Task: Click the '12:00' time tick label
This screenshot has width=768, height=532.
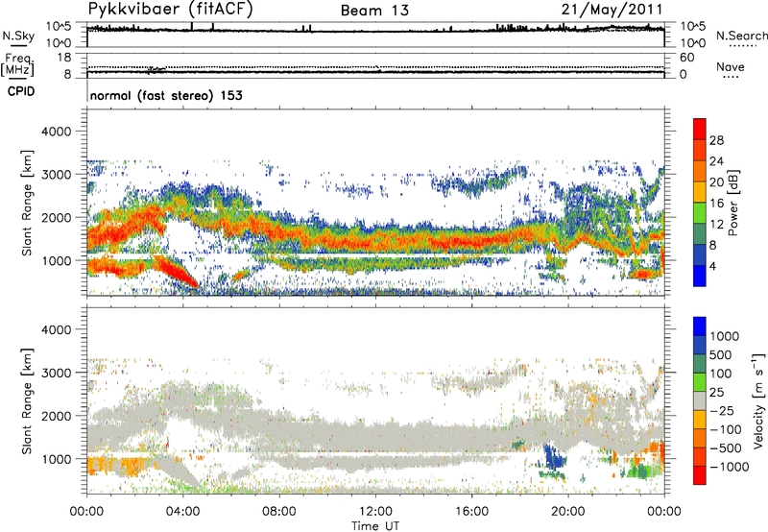Action: [x=375, y=512]
